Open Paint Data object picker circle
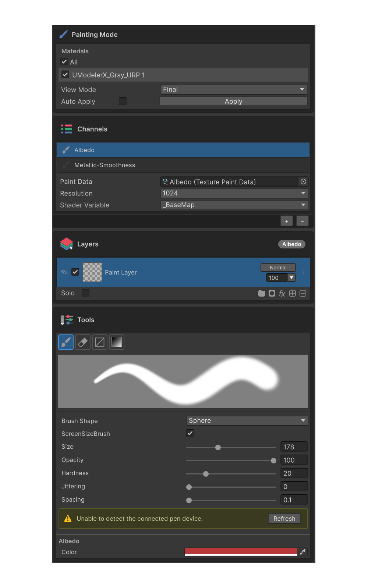The image size is (368, 588). pos(303,182)
